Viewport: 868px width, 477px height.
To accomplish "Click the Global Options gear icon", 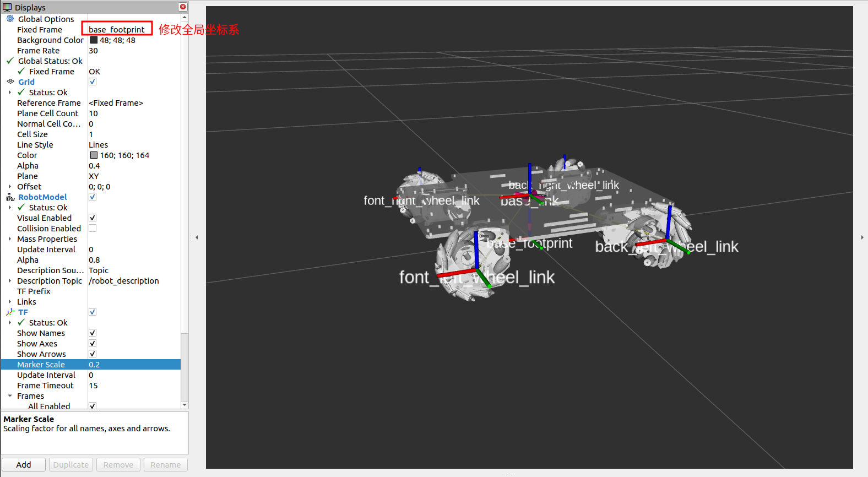I will coord(10,19).
